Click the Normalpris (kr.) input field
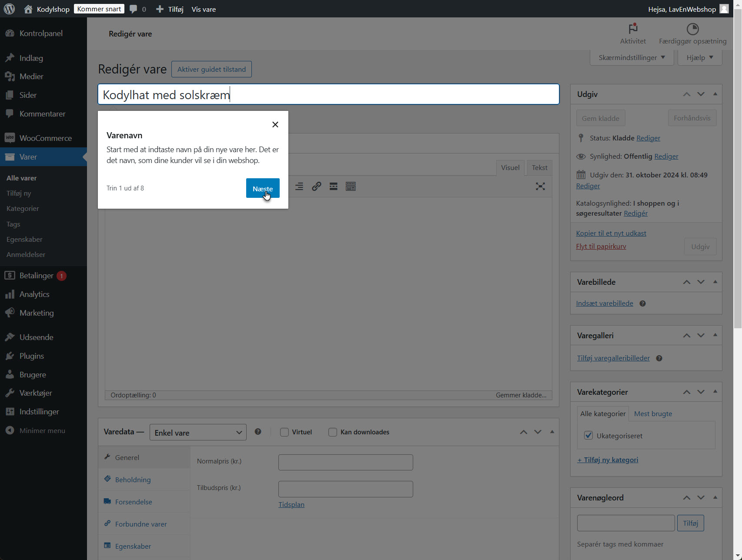This screenshot has height=560, width=742. [345, 462]
